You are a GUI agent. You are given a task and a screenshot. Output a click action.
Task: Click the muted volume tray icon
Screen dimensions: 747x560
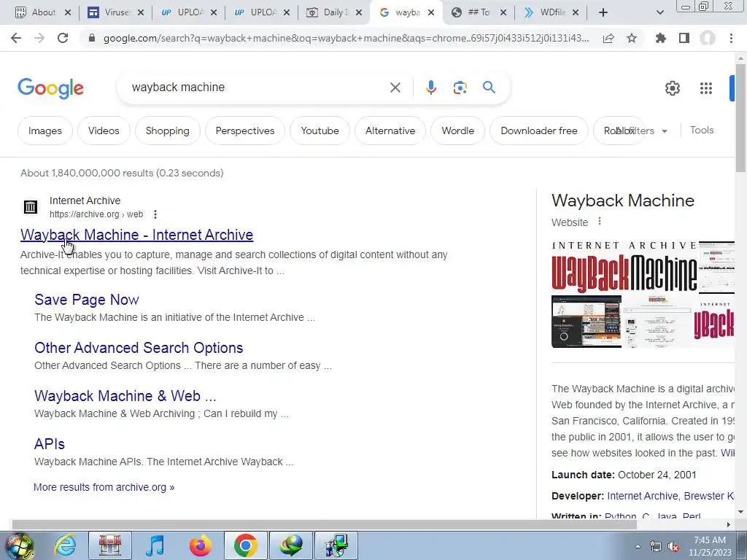[673, 547]
